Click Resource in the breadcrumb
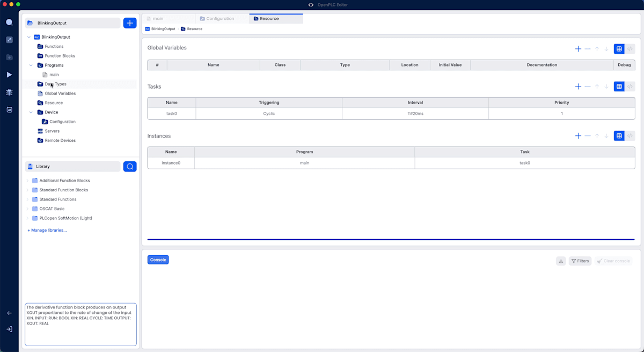 pos(195,29)
